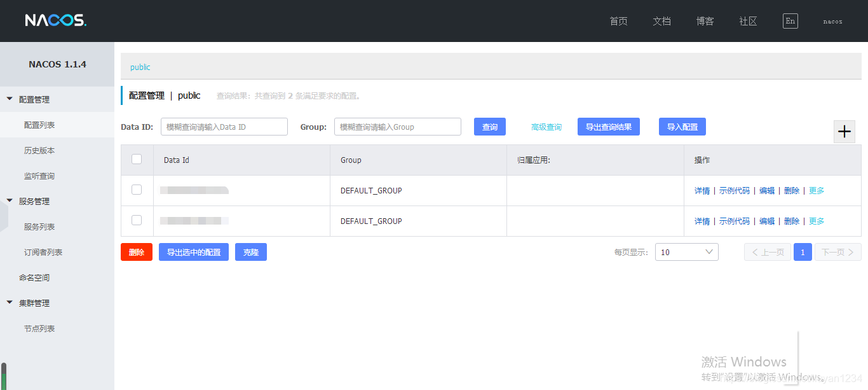
Task: Click the 下一页 next page button
Action: 838,252
